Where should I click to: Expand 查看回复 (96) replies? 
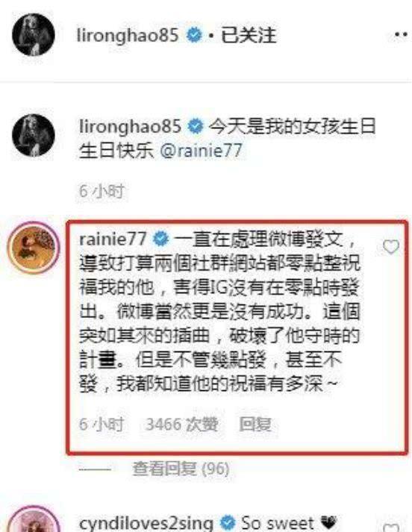(x=181, y=469)
